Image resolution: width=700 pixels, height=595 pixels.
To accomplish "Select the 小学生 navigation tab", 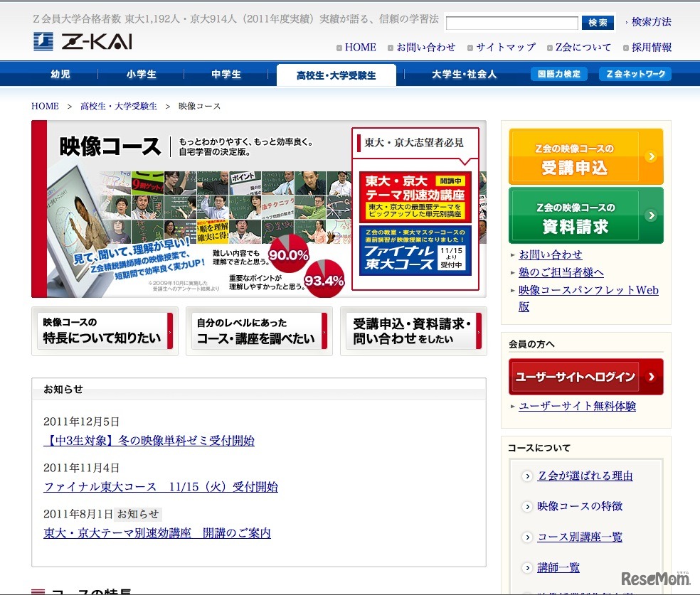I will tap(142, 74).
